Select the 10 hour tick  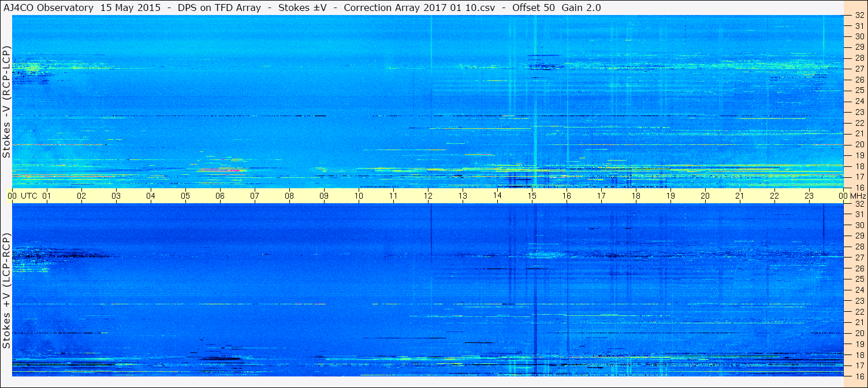click(x=359, y=196)
